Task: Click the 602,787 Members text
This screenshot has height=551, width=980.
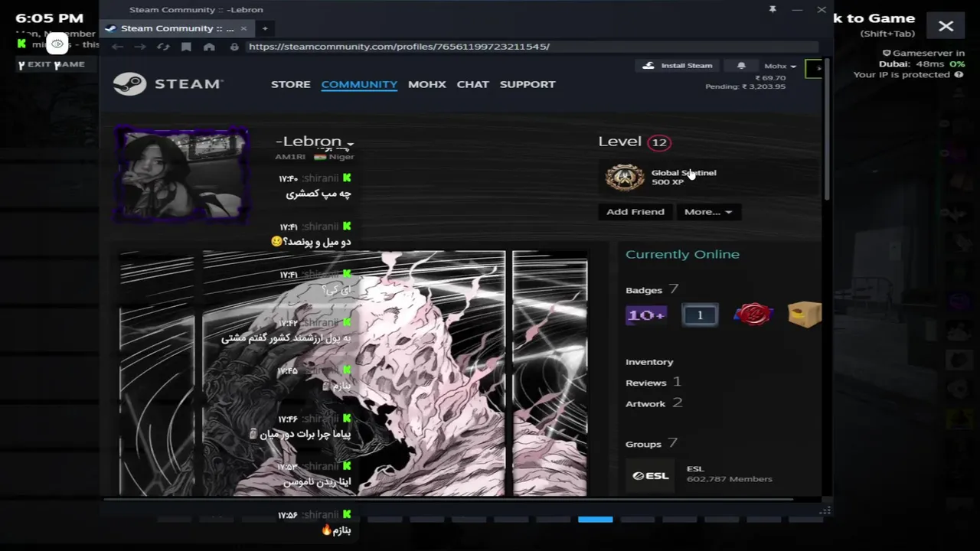Action: [730, 479]
